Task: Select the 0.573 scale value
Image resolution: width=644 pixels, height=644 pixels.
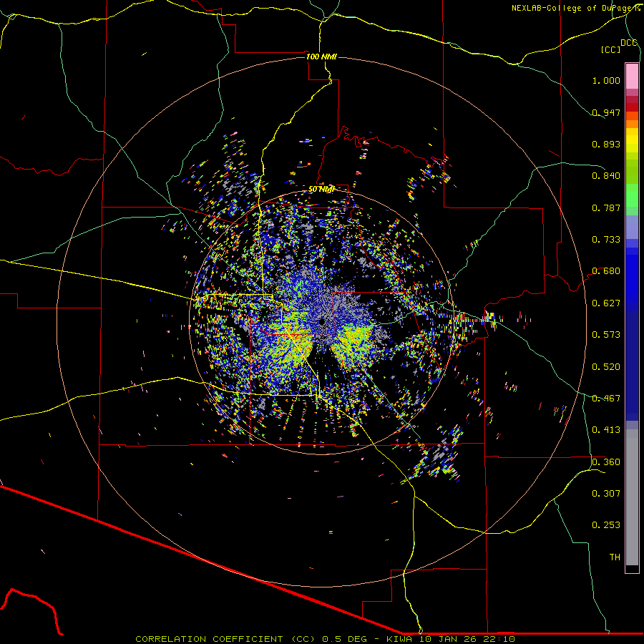Action: (606, 335)
